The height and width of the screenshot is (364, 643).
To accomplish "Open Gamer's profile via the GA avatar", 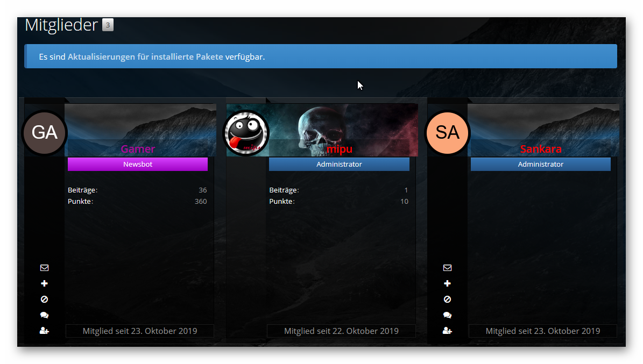I will tap(44, 132).
